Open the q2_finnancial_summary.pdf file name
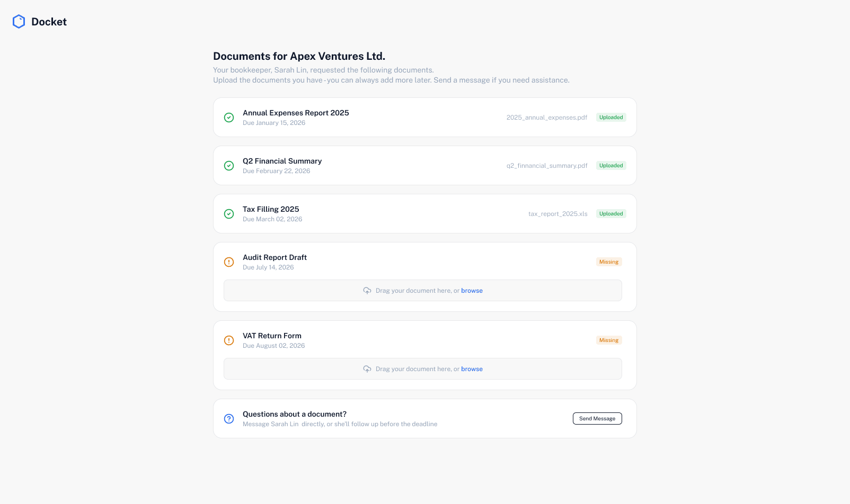This screenshot has width=850, height=504. 547,166
